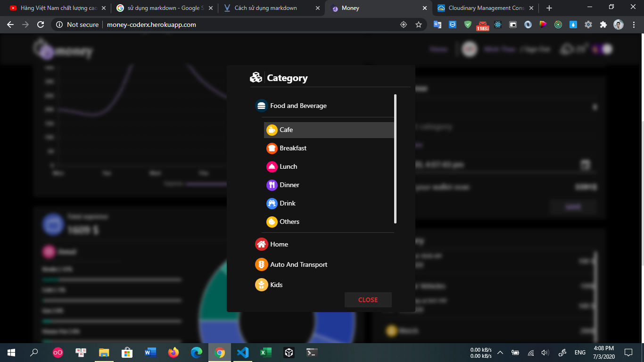Click the scrollbar inside the Category dialog
The width and height of the screenshot is (644, 362).
pos(396,158)
